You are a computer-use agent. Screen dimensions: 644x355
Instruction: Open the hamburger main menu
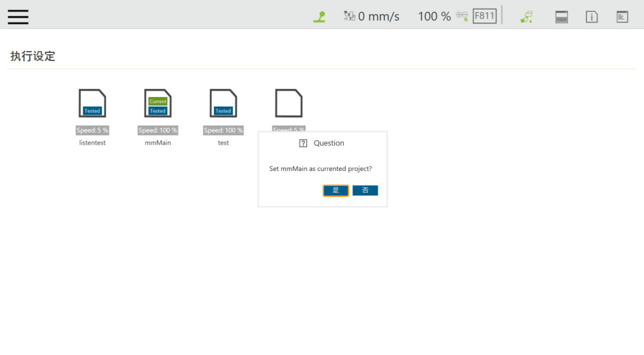(18, 17)
